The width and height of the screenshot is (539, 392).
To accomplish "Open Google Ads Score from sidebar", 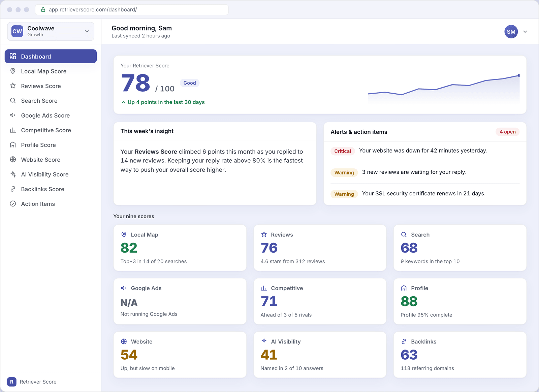I will tap(51, 115).
